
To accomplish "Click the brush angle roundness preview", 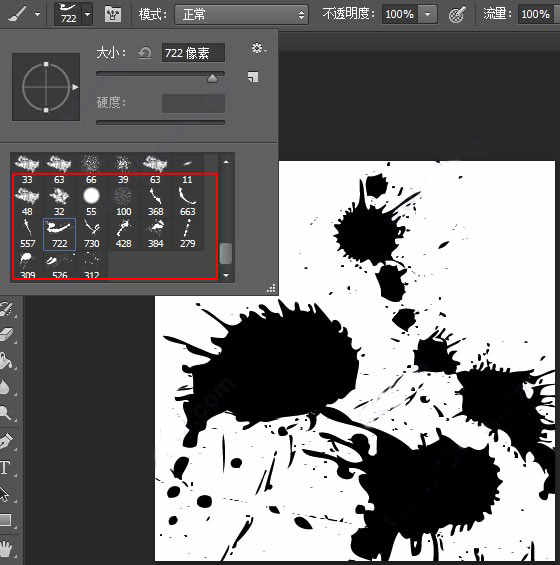I will (x=46, y=87).
